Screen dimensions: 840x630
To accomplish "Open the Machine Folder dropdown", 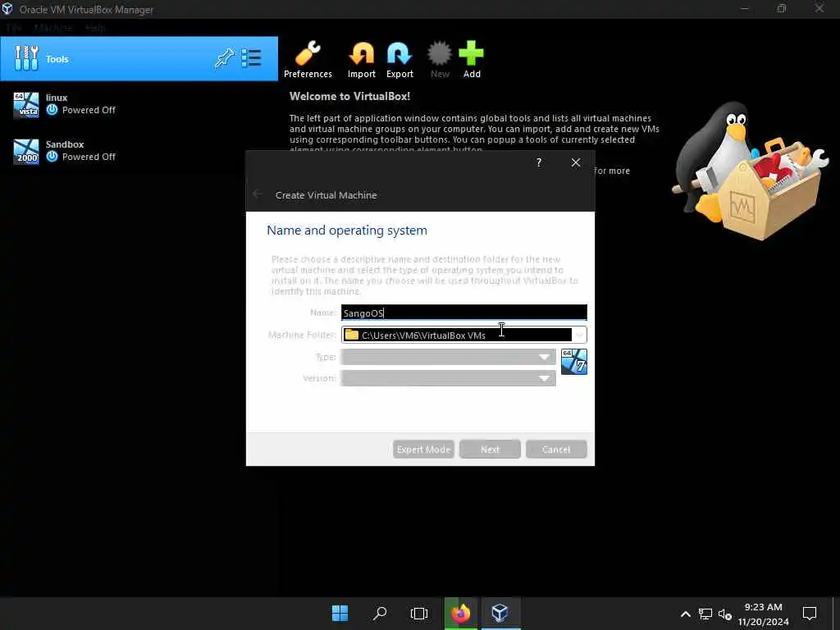I will point(464,335).
